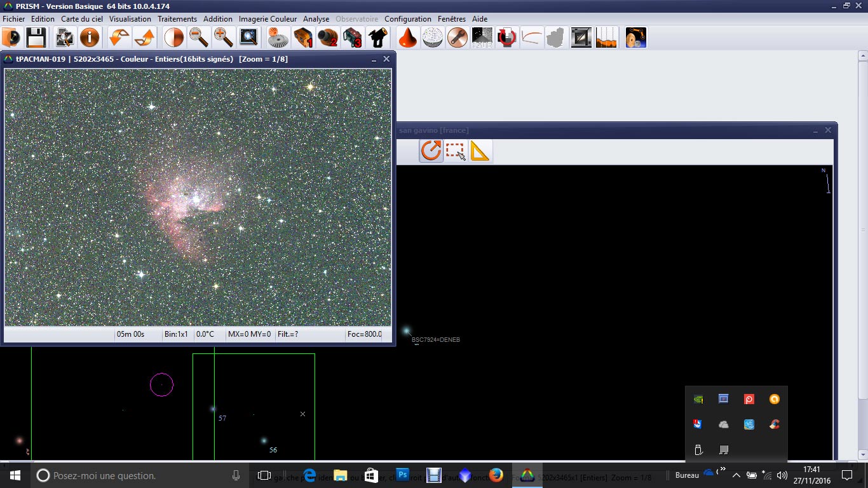Image resolution: width=868 pixels, height=488 pixels.
Task: Click the orange wrench settings icon
Action: pyautogui.click(x=457, y=38)
